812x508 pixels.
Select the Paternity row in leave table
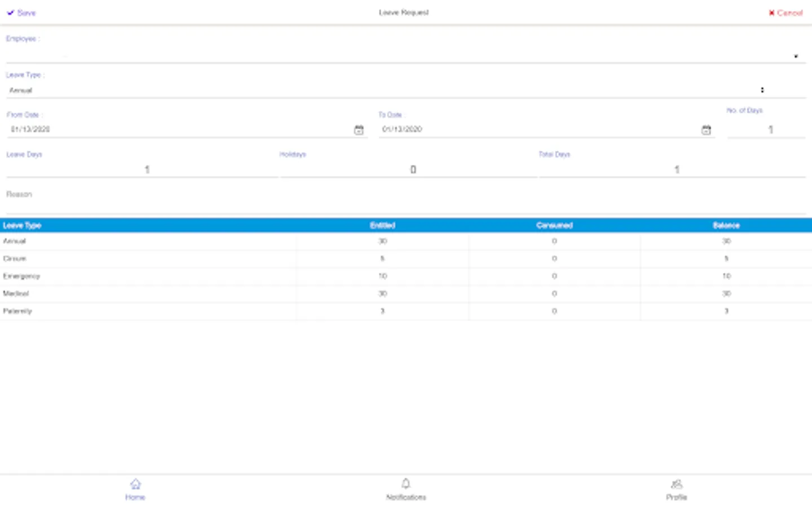pos(406,311)
